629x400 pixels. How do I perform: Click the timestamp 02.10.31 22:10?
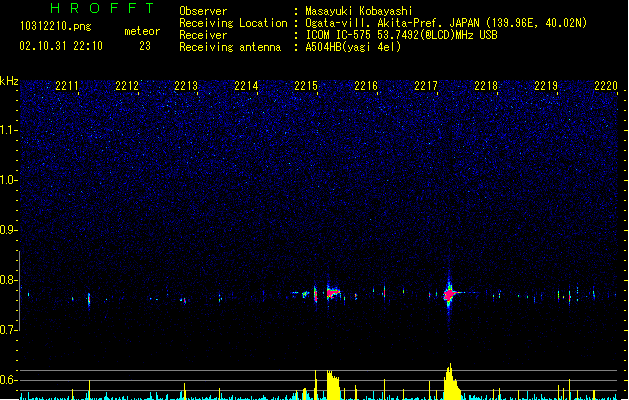(x=61, y=46)
